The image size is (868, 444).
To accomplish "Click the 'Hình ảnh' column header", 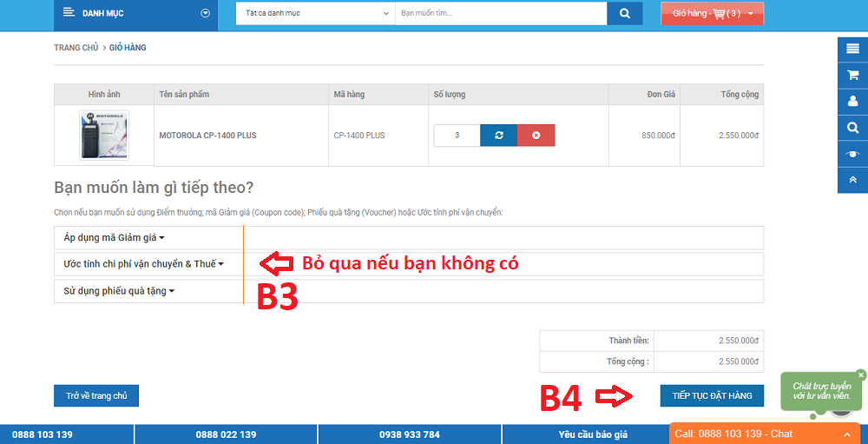I will (x=104, y=94).
